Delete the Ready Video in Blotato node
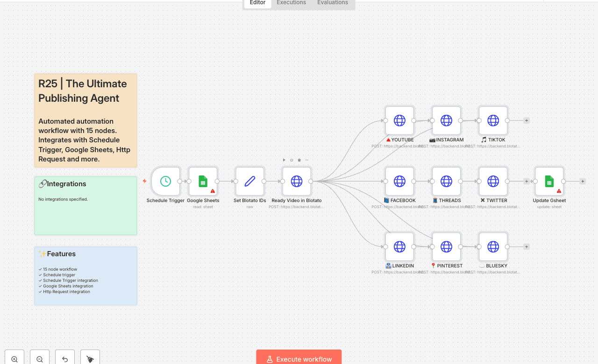This screenshot has height=364, width=598. 299,160
